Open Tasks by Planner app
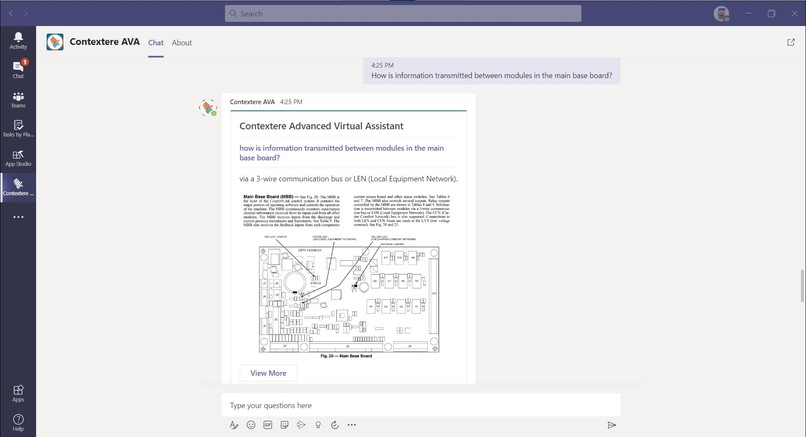 [x=18, y=129]
